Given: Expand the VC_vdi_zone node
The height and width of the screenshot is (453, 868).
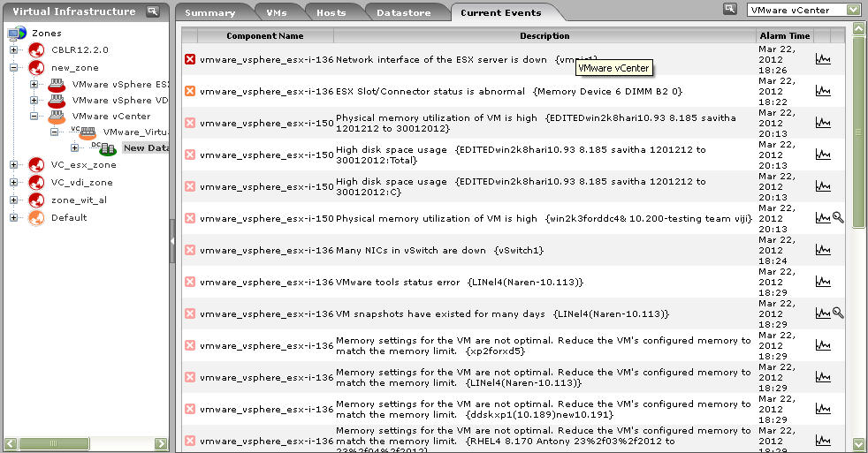Looking at the screenshot, I should [x=14, y=182].
